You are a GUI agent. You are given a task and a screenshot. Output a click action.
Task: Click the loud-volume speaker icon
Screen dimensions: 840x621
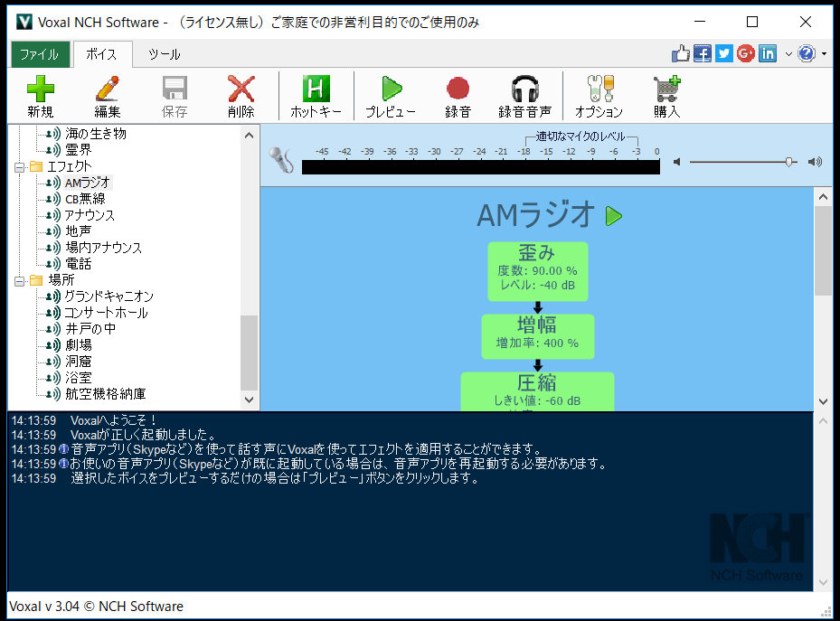(815, 162)
